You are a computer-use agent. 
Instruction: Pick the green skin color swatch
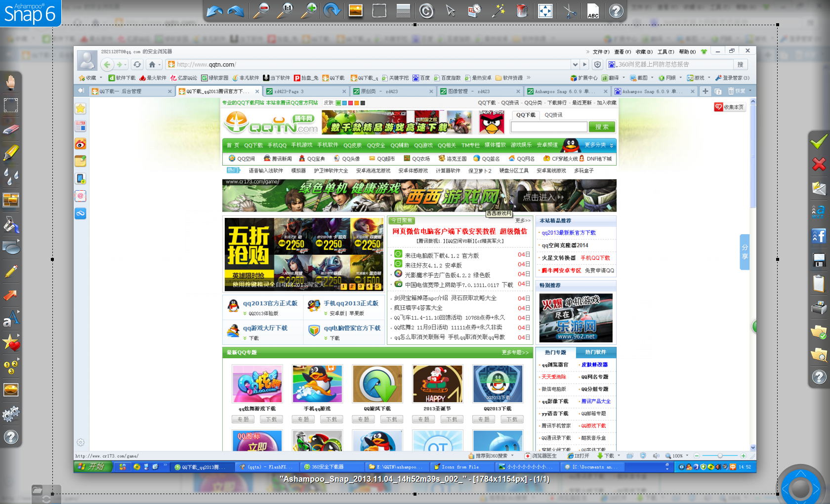(x=338, y=103)
